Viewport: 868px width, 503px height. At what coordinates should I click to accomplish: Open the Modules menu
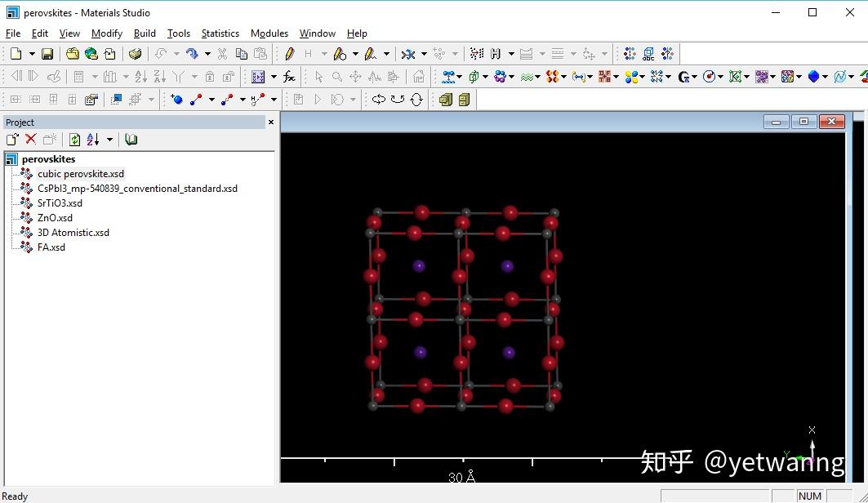(x=269, y=33)
